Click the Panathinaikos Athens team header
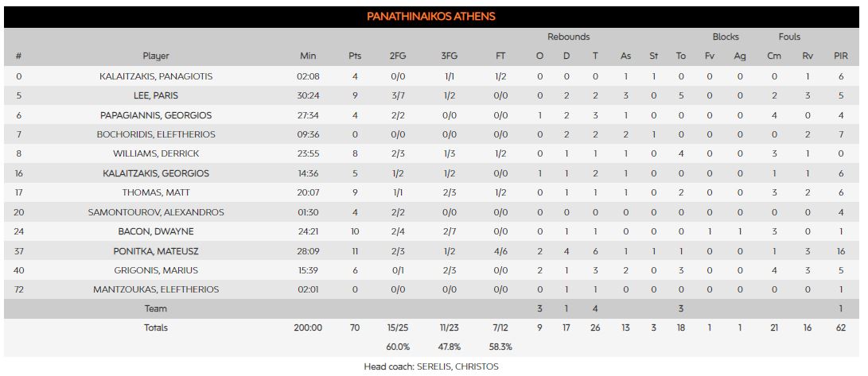This screenshot has height=376, width=868. click(x=431, y=17)
